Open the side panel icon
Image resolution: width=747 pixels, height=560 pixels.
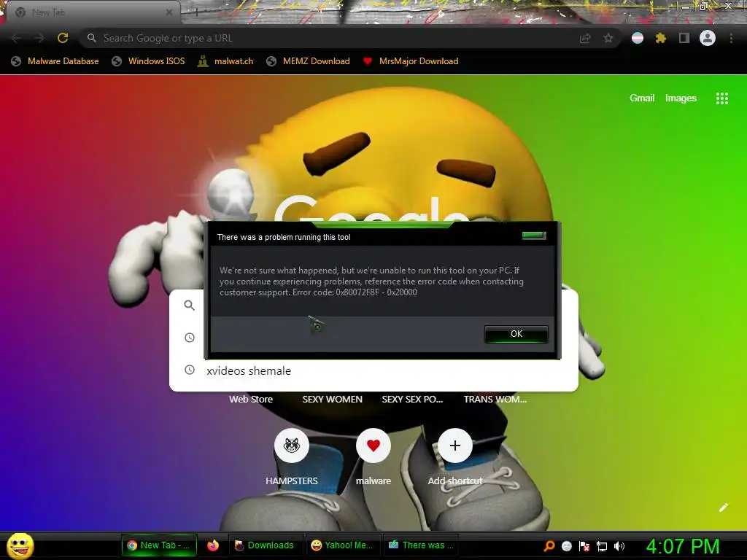point(684,38)
